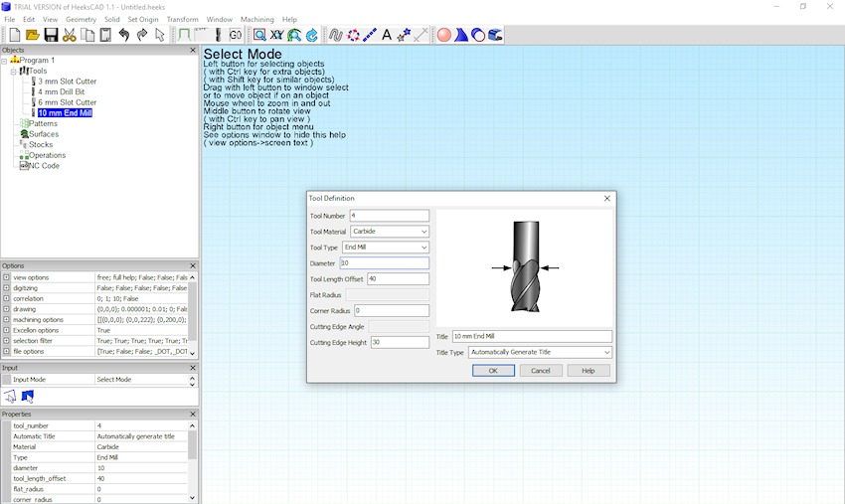The width and height of the screenshot is (845, 504).
Task: Open the Title Type dropdown
Action: [x=540, y=352]
